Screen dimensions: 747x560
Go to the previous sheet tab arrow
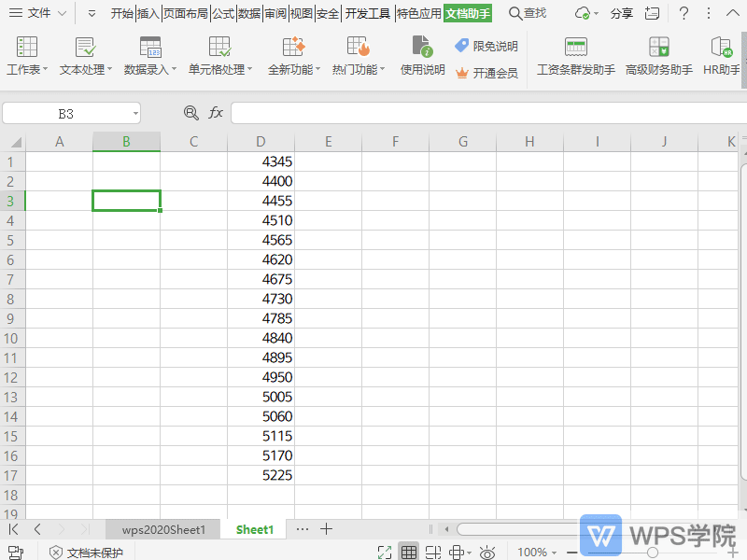(x=37, y=529)
